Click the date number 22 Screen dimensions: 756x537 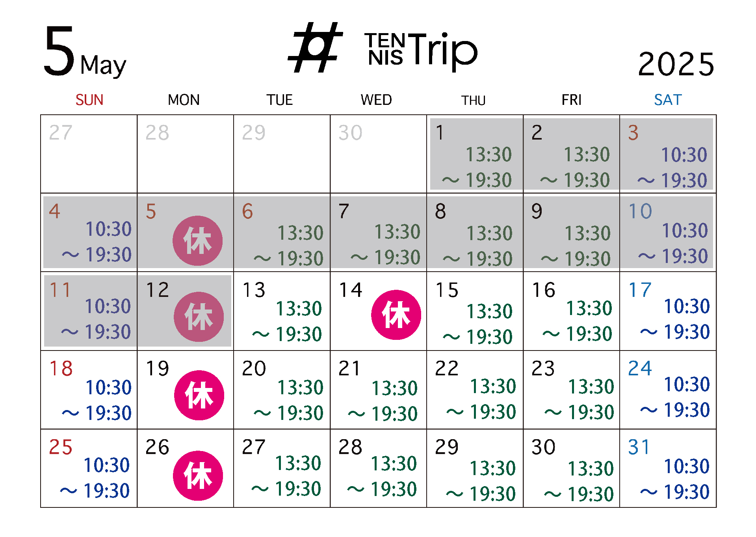tap(446, 369)
